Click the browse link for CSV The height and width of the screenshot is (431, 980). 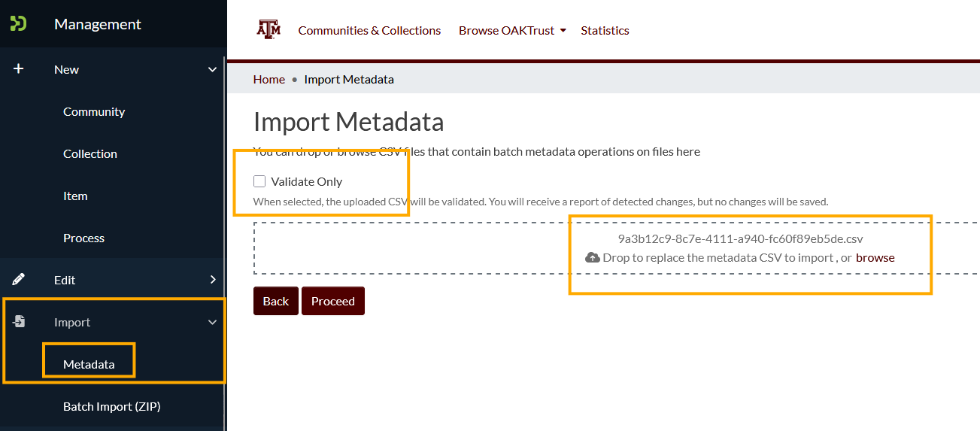875,257
